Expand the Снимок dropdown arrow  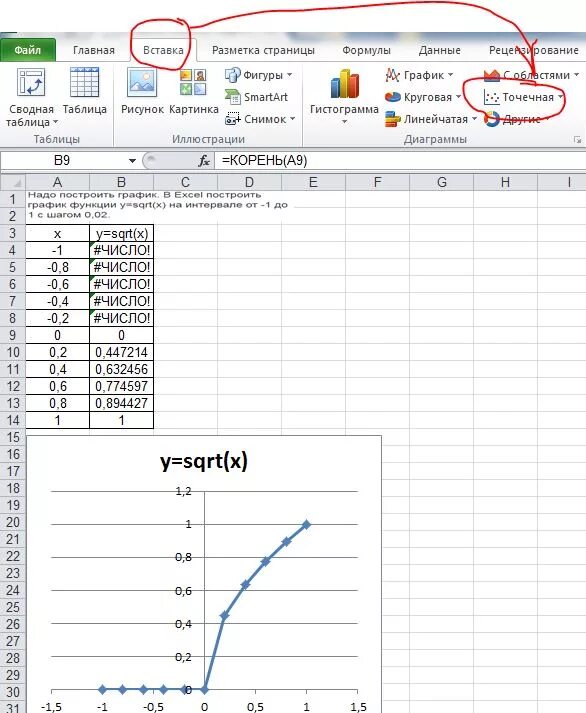coord(292,119)
